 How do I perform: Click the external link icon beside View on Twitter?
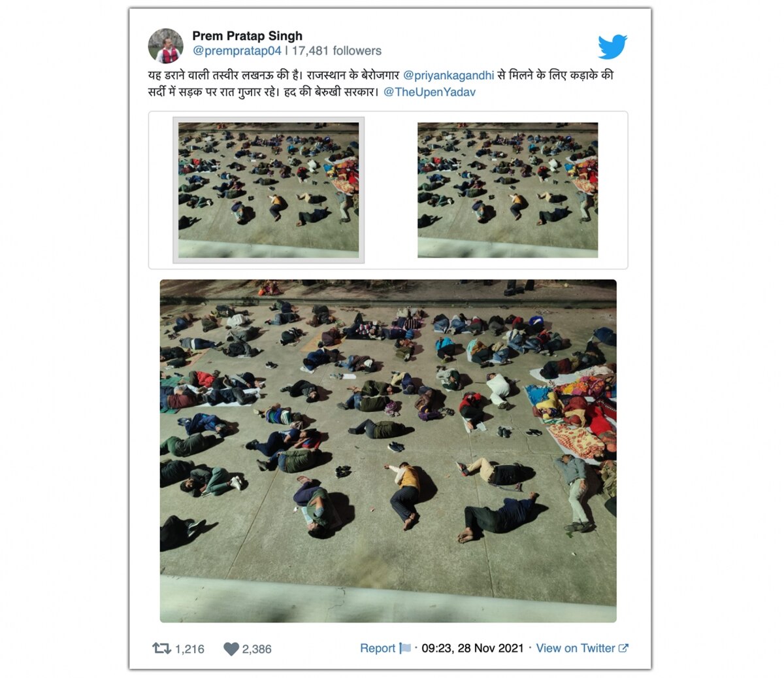pos(623,649)
